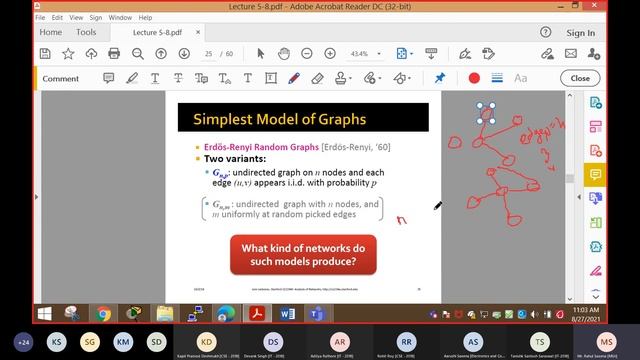Select the arrow selection tool
640x360 pixels.
260,53
